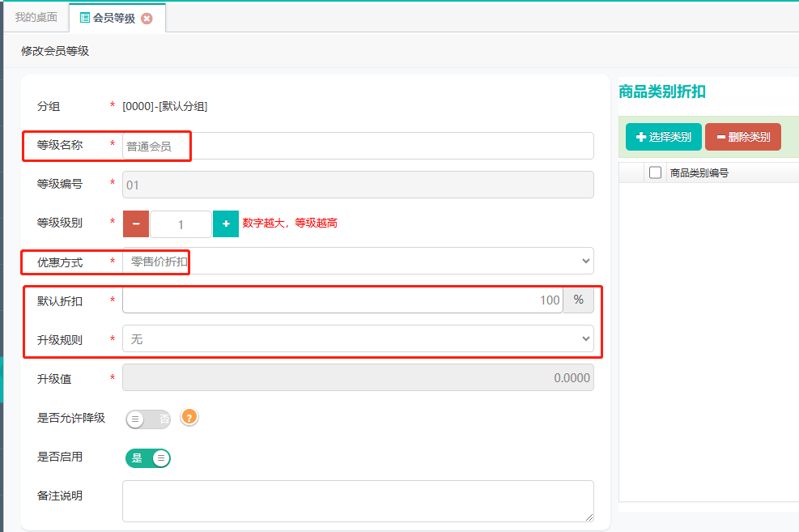Click the % unit addon of 默认折扣
This screenshot has width=799, height=532.
(578, 300)
